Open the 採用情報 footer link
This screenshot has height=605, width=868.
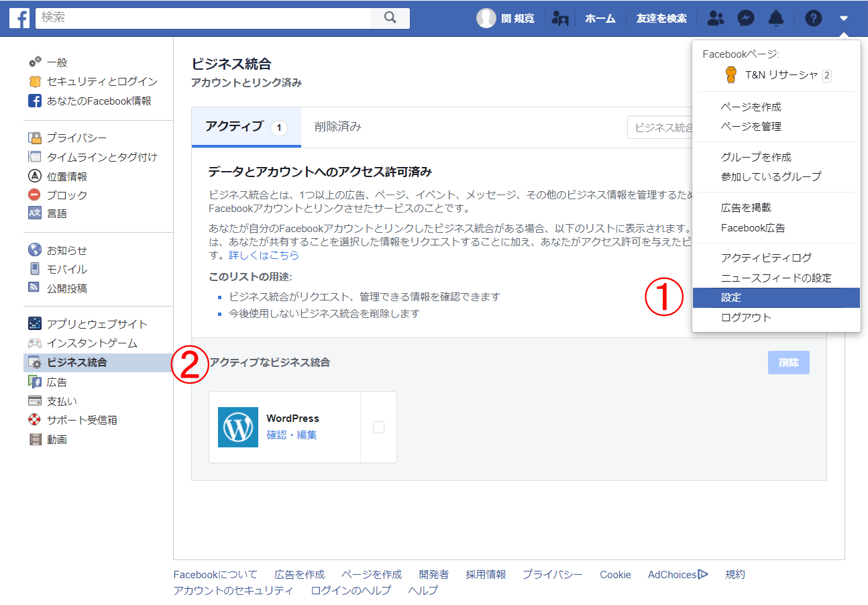pos(486,574)
